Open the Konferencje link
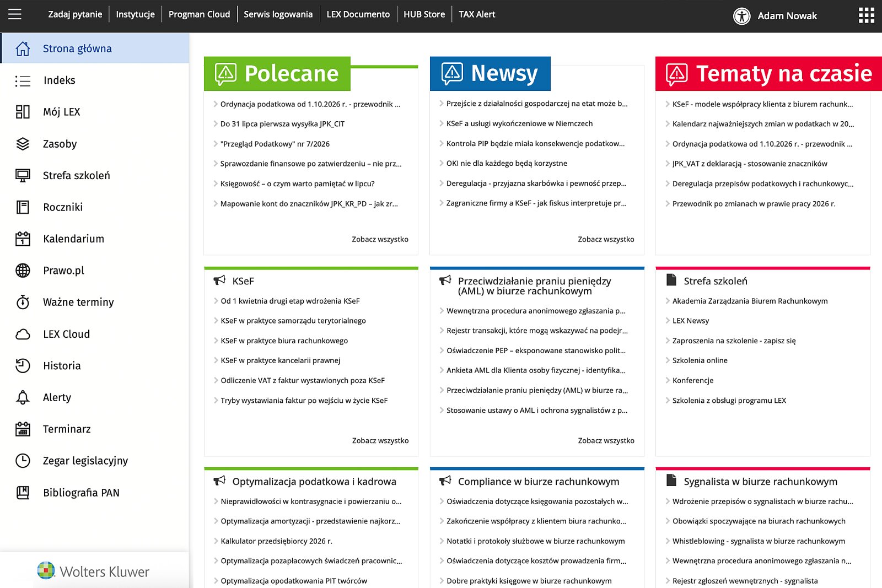 tap(693, 380)
